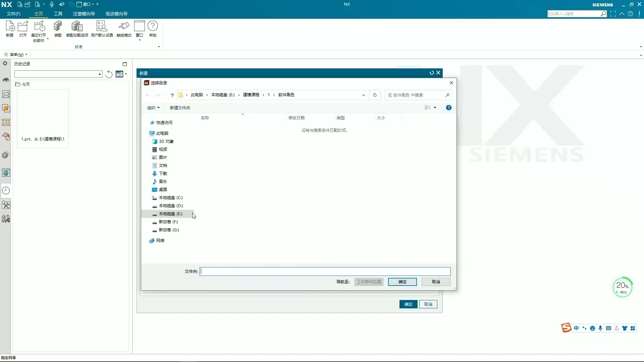Open User Default Settings (用户默认设置) icon
Viewport: 644px width, 362px height.
point(102,27)
